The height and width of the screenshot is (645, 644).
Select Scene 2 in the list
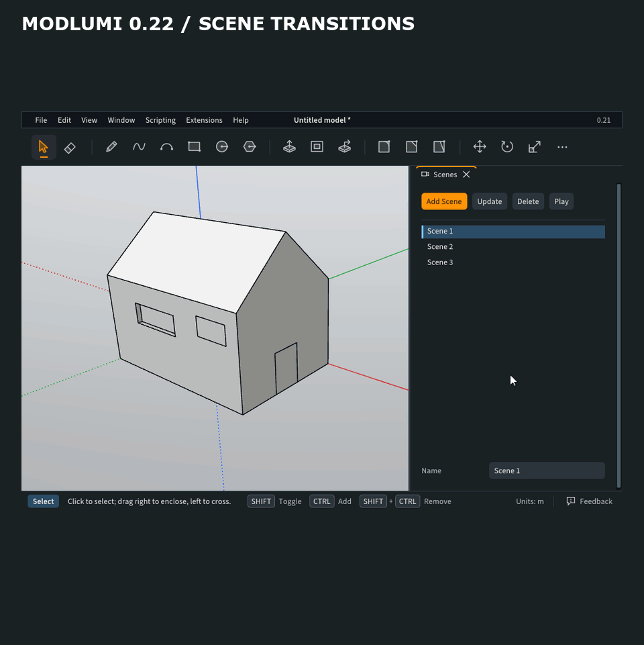coord(513,247)
